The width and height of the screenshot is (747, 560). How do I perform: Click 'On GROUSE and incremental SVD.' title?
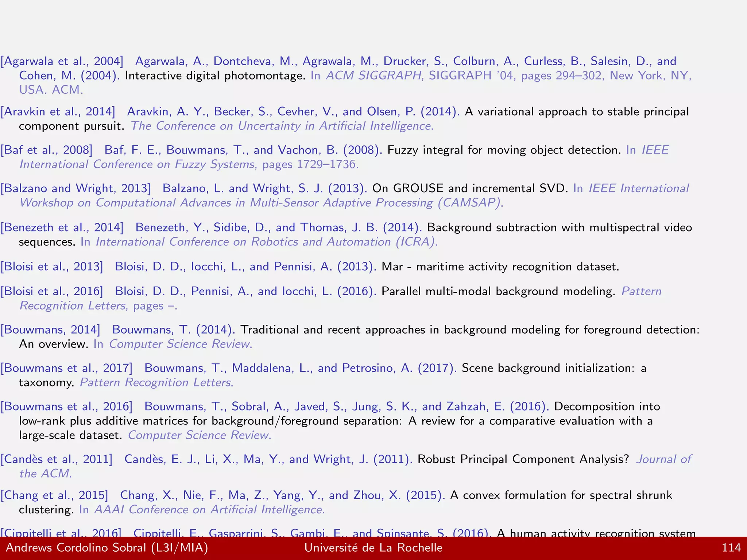tap(470, 188)
